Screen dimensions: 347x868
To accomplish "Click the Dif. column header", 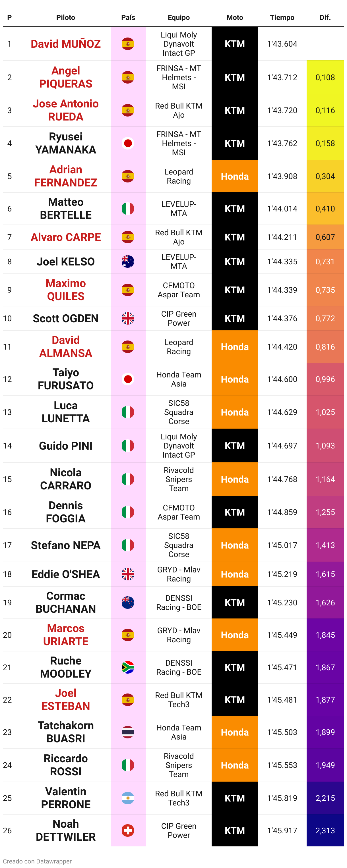I will point(325,18).
